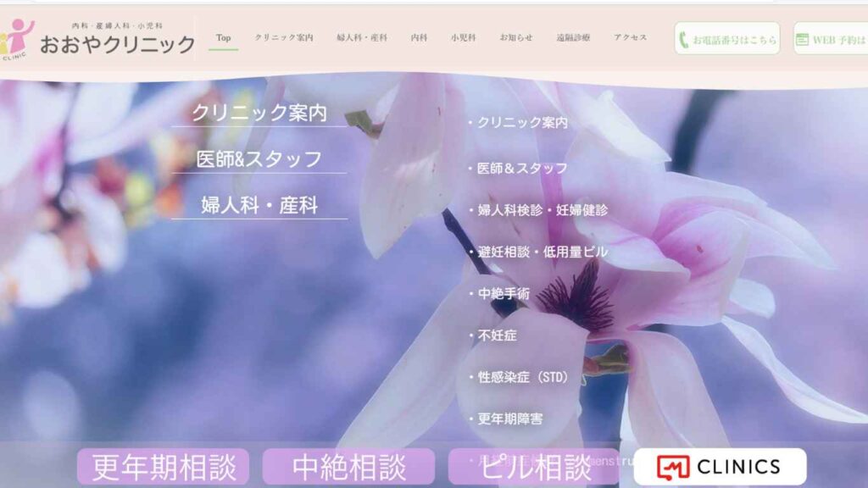Open the 小児科 navigation item
Viewport: 868px width, 488px height.
point(463,38)
